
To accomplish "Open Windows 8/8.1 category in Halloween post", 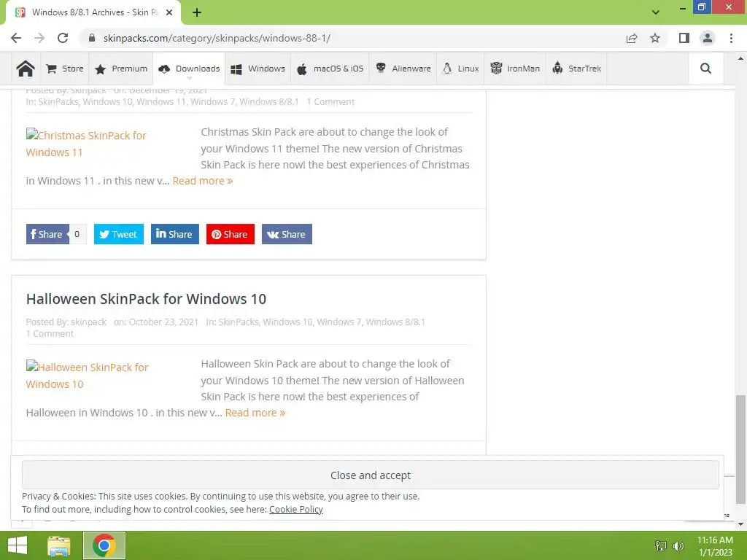I will pos(395,322).
